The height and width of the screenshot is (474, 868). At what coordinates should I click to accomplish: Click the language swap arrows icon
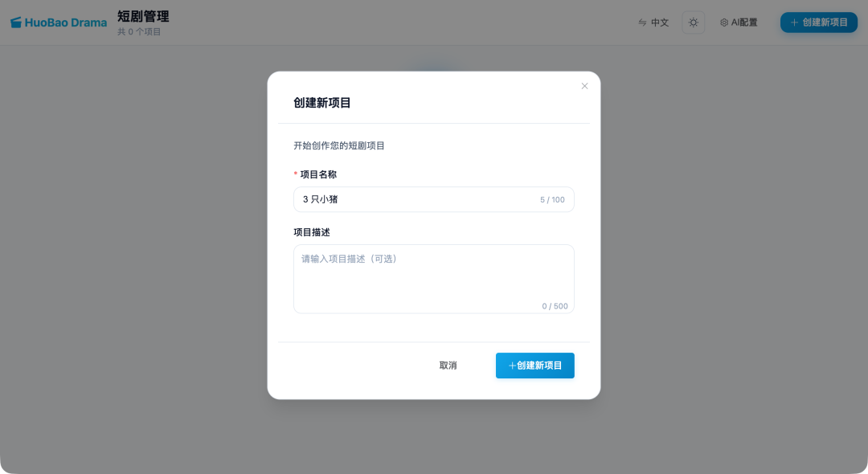pos(641,22)
